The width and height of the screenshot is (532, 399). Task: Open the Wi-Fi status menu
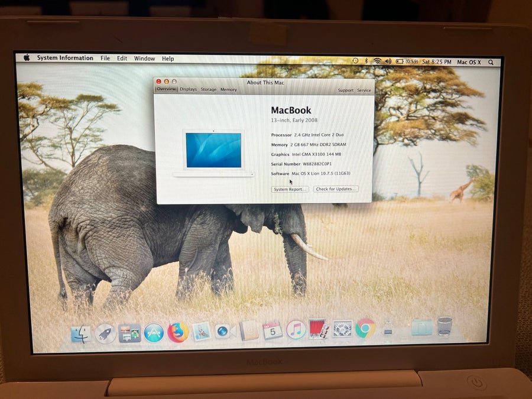click(377, 61)
